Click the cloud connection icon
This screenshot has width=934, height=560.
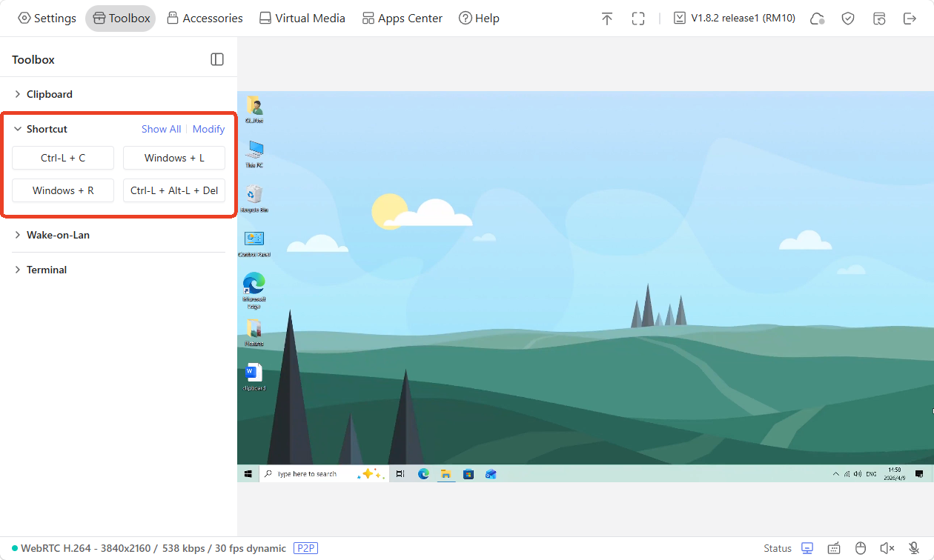tap(817, 18)
